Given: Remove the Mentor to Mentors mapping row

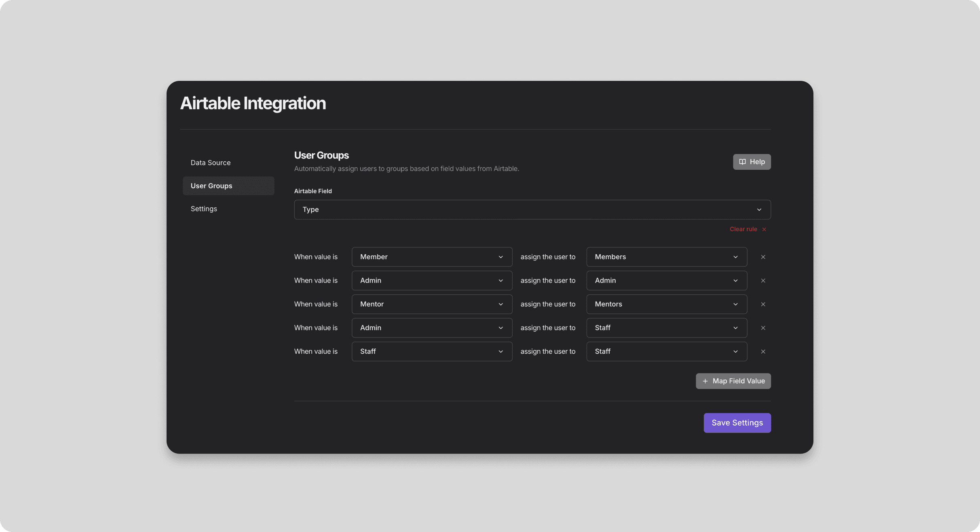Looking at the screenshot, I should tap(763, 304).
